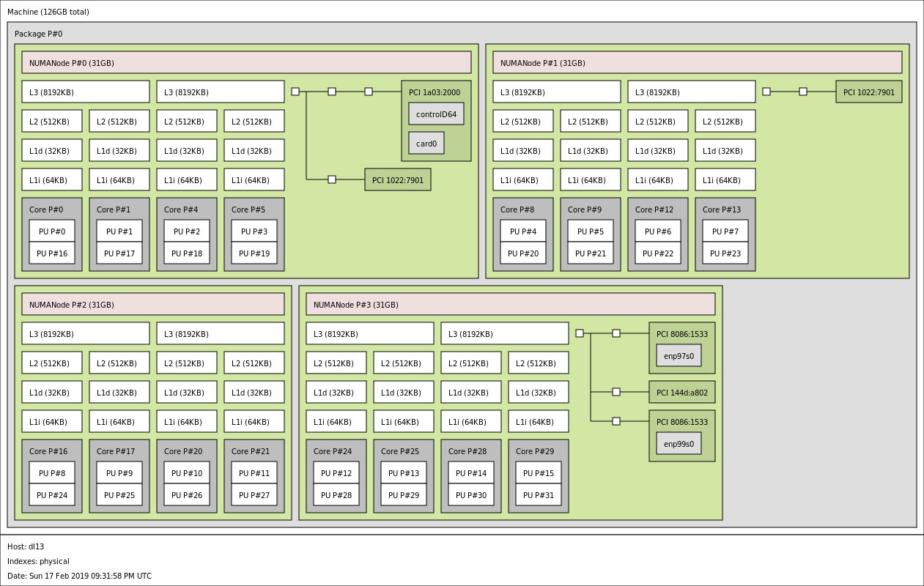Select the Date: Sun 17 Feb 2019 line
924x586 pixels.
tap(79, 576)
